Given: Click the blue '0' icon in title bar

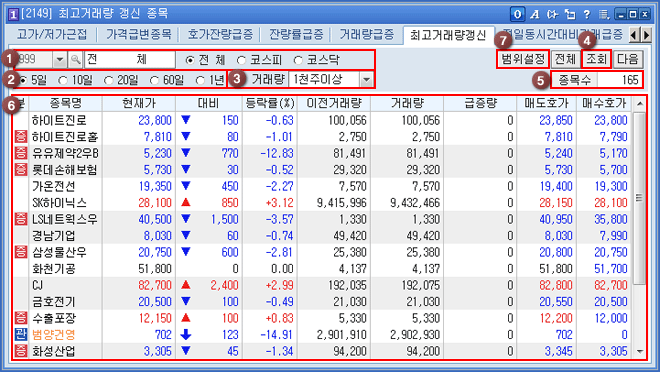Looking at the screenshot, I should click(517, 15).
